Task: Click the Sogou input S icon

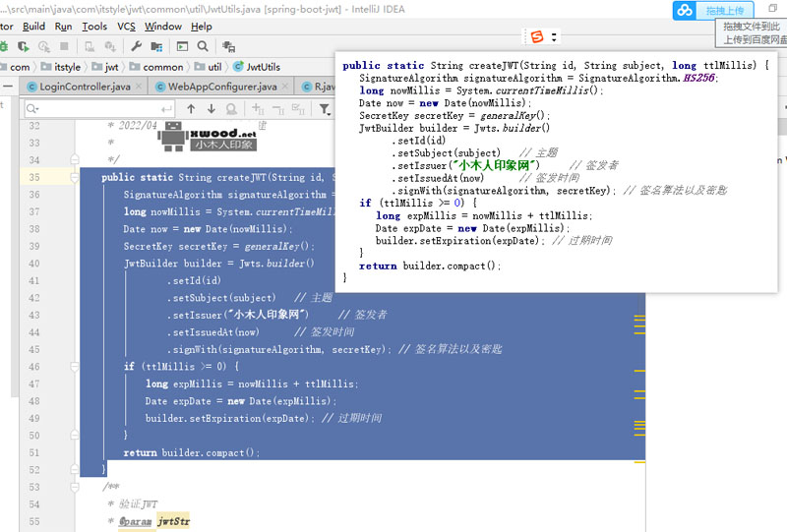Action: point(537,36)
